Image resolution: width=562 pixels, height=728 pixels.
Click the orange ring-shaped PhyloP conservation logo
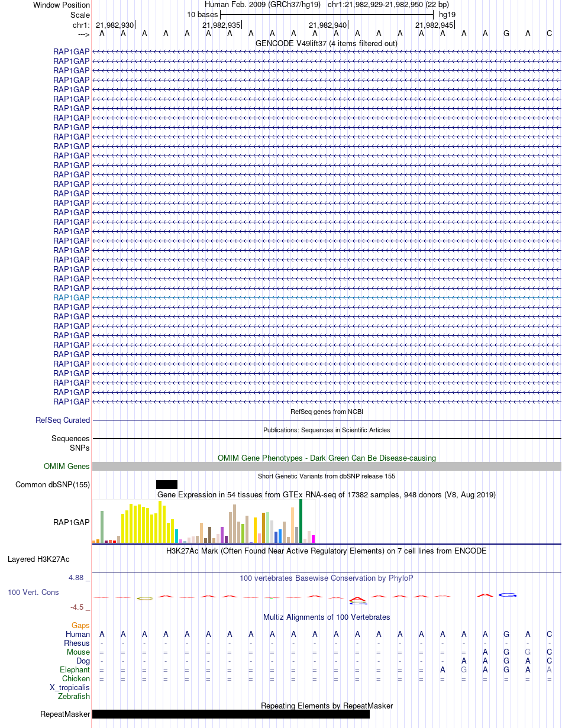point(145,598)
